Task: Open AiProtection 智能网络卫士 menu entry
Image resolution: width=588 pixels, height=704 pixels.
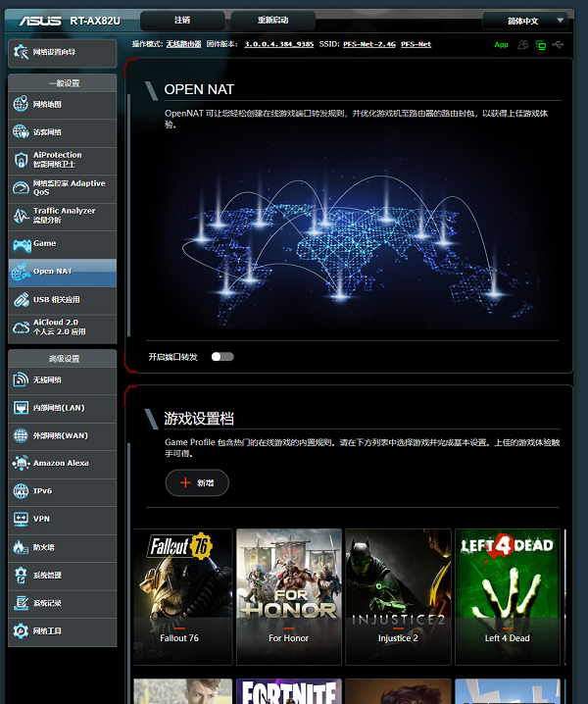Action: pyautogui.click(x=63, y=160)
